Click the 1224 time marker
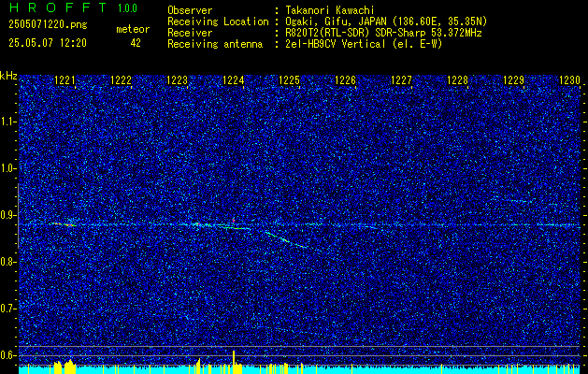 (234, 80)
